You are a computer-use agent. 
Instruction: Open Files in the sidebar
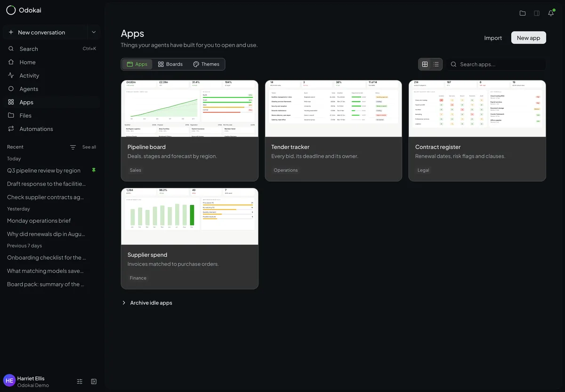coord(52,115)
